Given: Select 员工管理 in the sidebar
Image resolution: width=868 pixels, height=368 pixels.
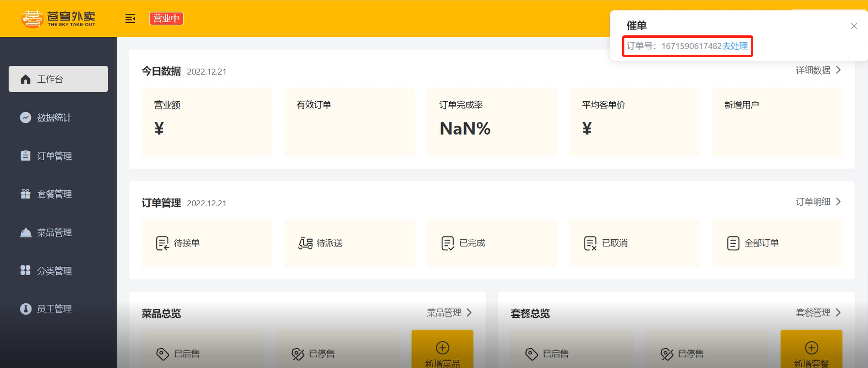Looking at the screenshot, I should pos(58,309).
